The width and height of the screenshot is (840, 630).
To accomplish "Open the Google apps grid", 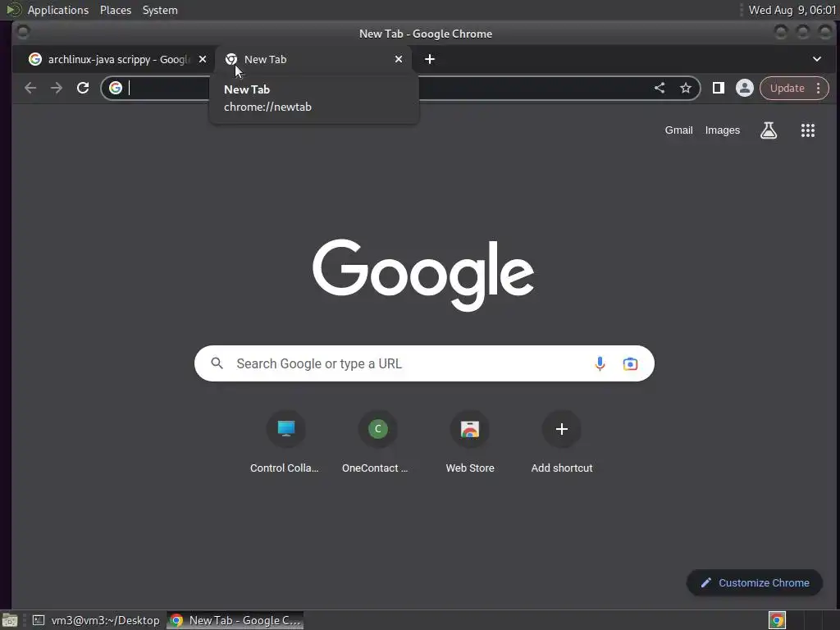I will (808, 130).
